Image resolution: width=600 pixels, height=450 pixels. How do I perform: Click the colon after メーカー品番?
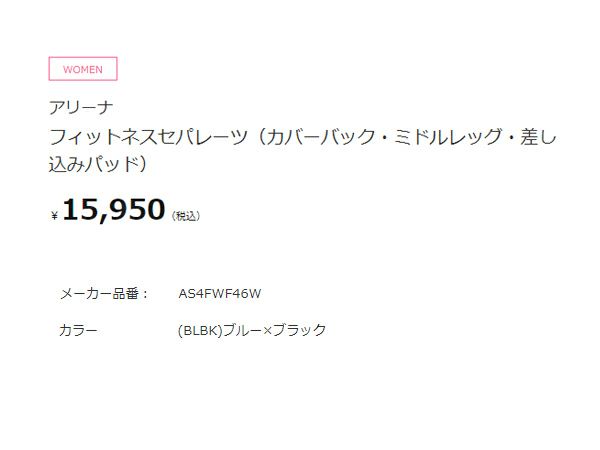(x=145, y=294)
